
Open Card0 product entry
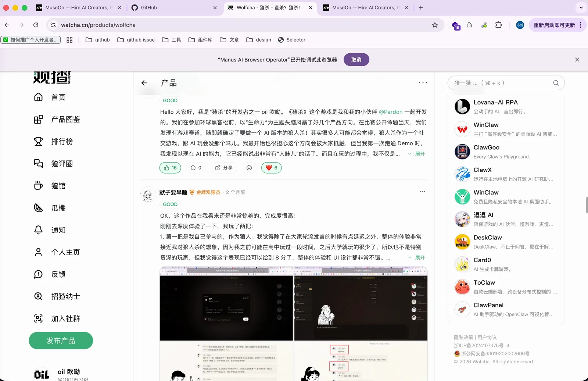pyautogui.click(x=506, y=264)
